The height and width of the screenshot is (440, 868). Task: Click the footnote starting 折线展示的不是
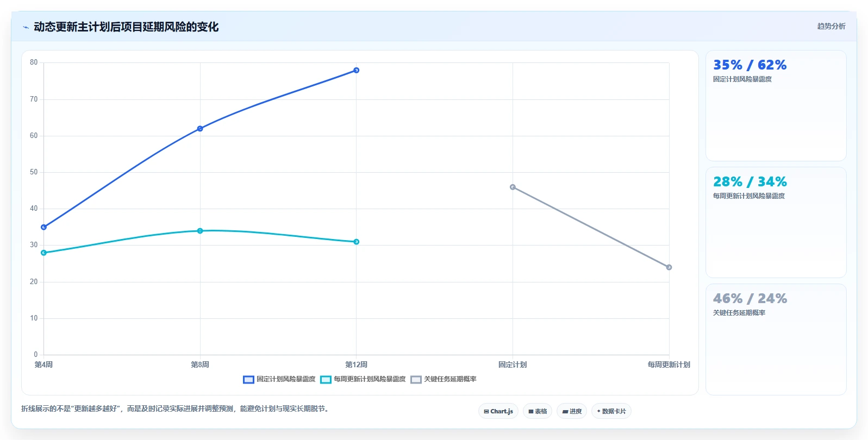[x=176, y=408]
